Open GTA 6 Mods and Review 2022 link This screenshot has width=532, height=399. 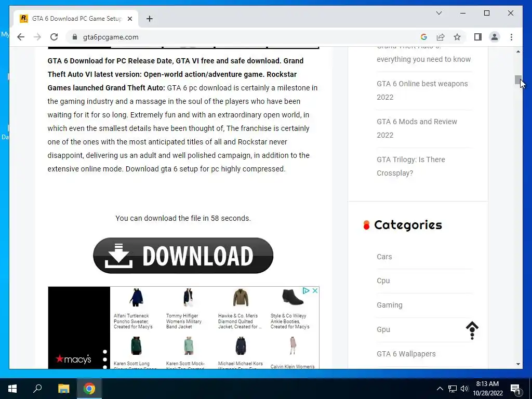417,128
